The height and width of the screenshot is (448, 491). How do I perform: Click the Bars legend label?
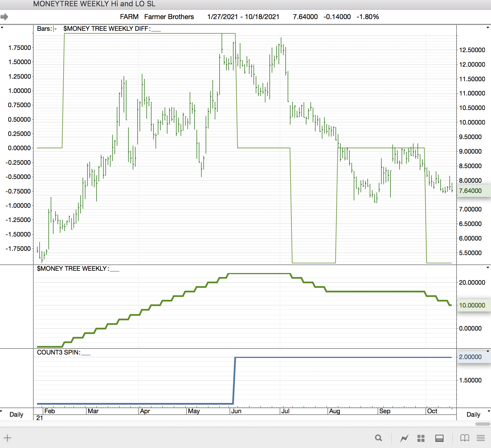[44, 29]
